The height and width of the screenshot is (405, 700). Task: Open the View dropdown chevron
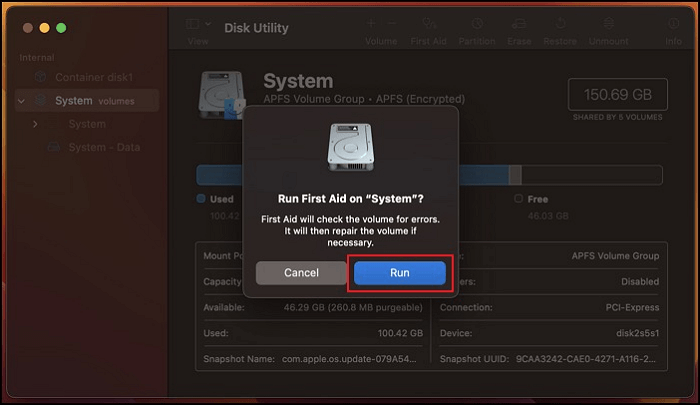208,24
